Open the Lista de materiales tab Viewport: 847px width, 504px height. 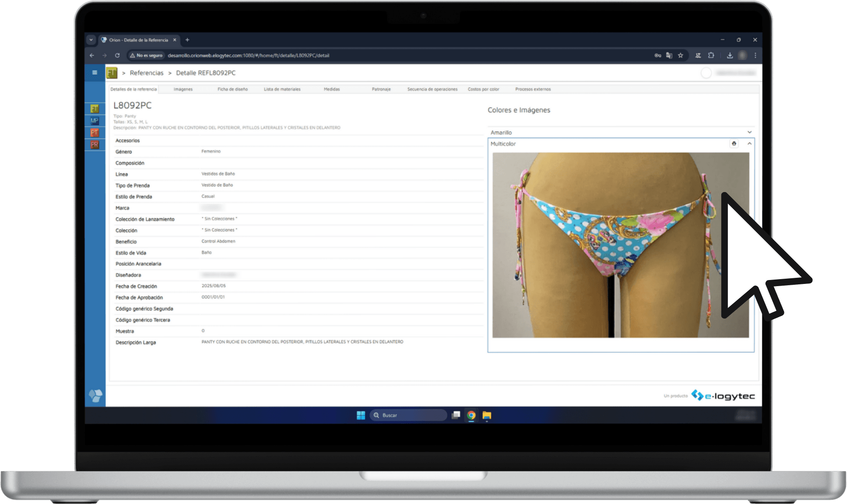282,89
